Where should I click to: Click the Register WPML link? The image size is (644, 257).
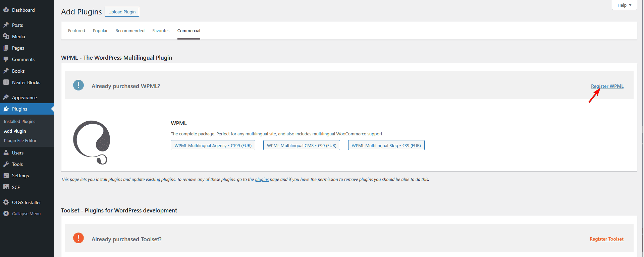(x=607, y=86)
